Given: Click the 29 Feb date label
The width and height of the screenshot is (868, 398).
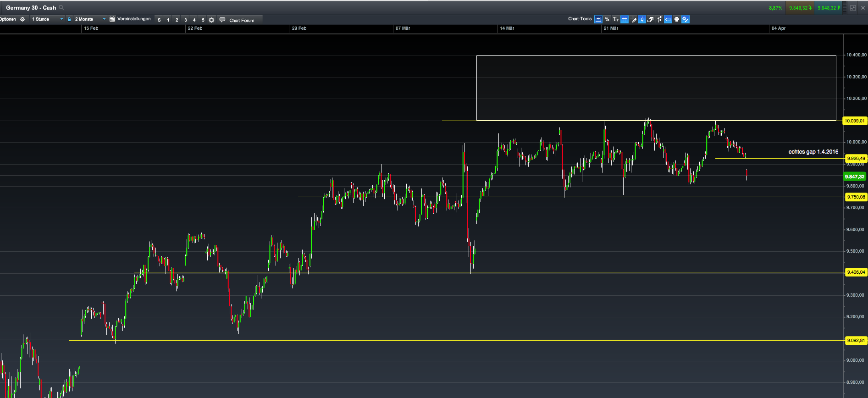Looking at the screenshot, I should coord(299,28).
